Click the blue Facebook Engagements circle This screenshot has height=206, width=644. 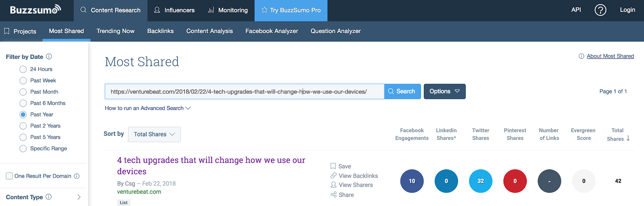412,181
